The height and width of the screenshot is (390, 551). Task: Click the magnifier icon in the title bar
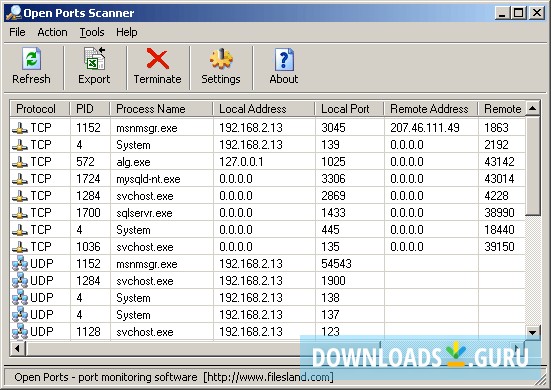click(x=14, y=13)
